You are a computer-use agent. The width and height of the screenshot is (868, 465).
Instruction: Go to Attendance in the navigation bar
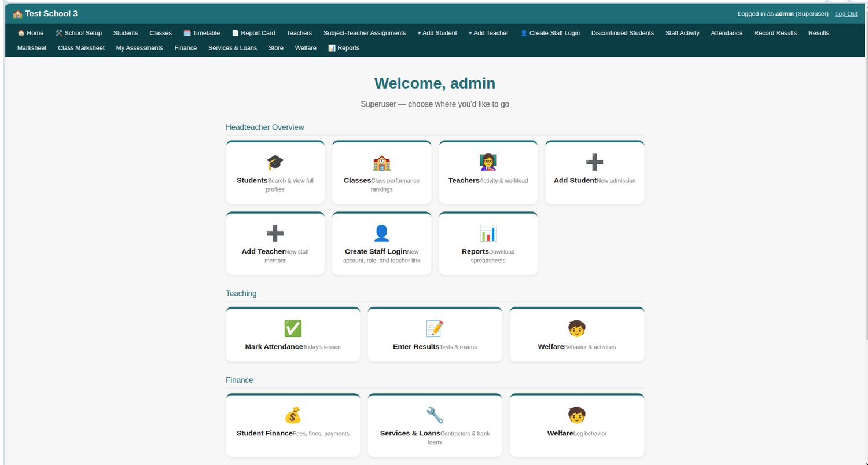pyautogui.click(x=727, y=33)
